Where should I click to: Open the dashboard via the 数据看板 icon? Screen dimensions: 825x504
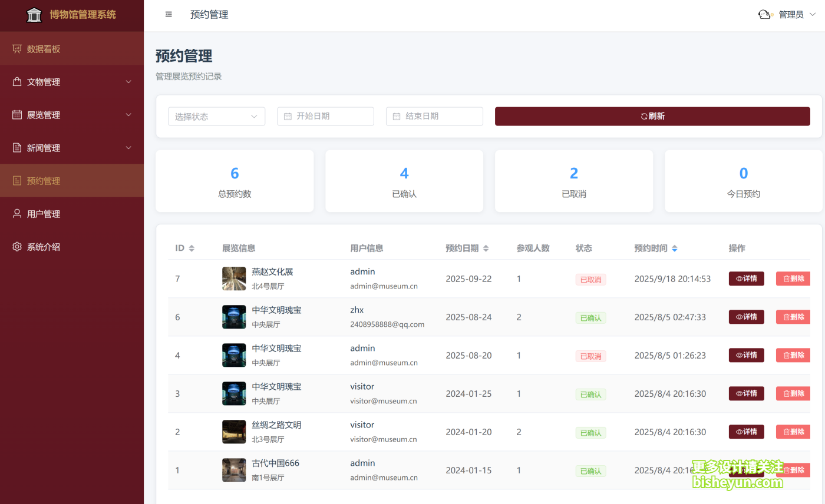coord(17,48)
